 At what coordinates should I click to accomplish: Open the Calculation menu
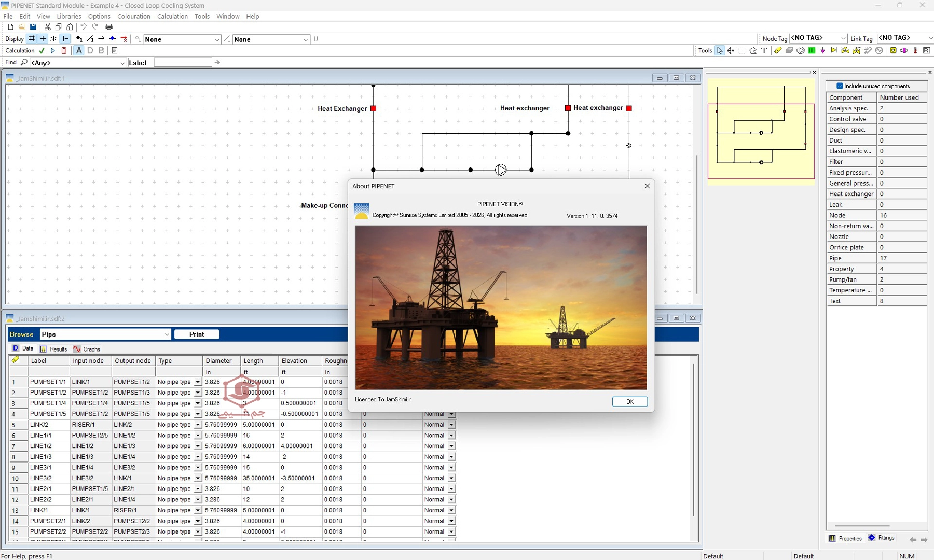(172, 16)
